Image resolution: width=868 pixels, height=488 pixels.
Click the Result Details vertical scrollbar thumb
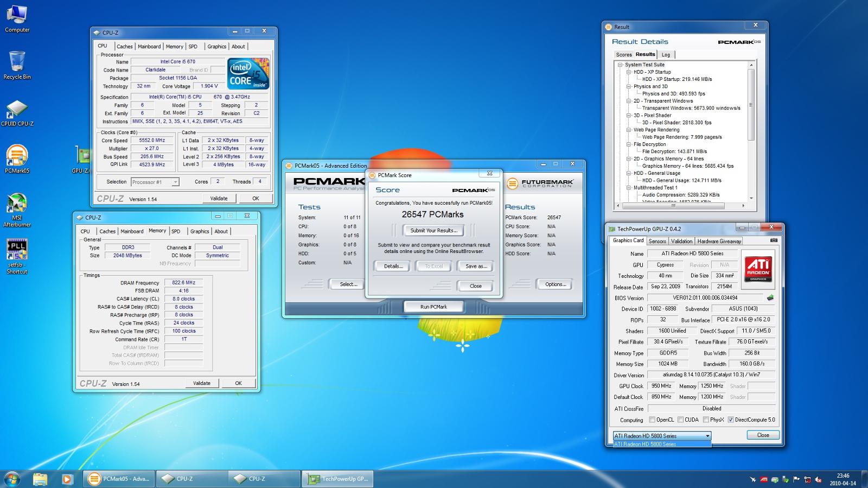pos(751,105)
